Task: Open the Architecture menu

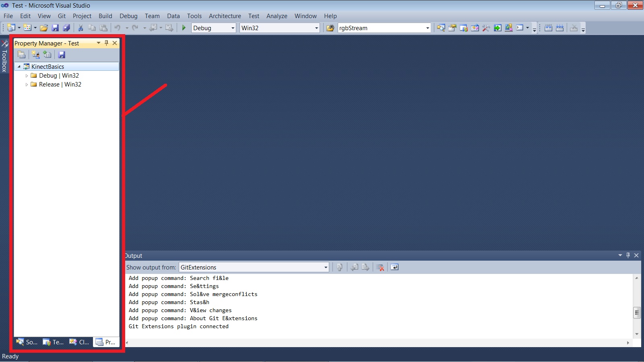Action: [x=225, y=16]
